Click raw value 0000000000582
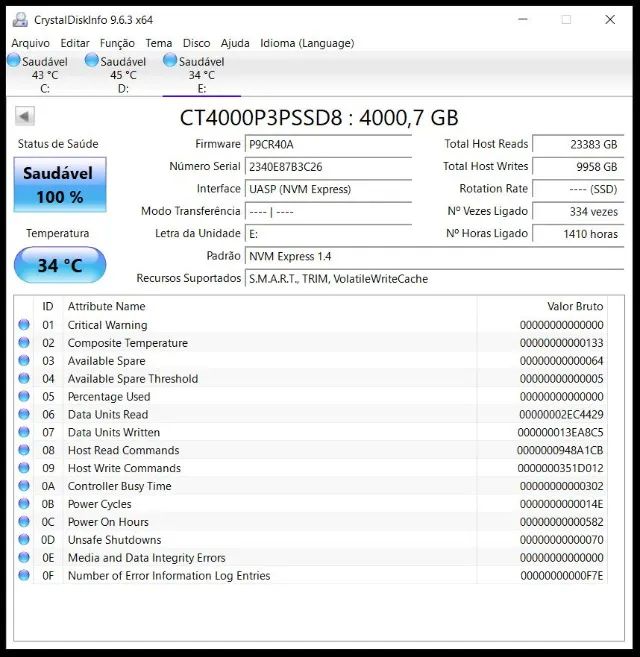Screen dimensions: 640x657 pos(561,522)
